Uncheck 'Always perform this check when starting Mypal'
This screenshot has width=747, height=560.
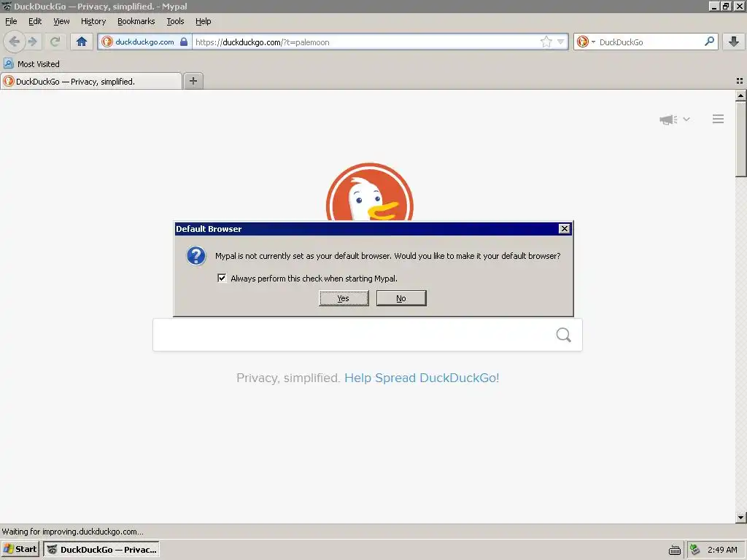click(x=222, y=278)
